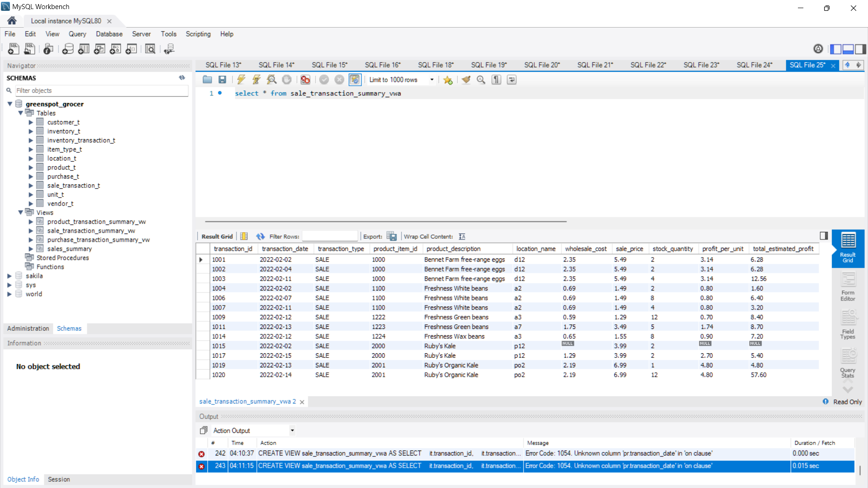The width and height of the screenshot is (868, 488).
Task: Refresh result grid icon
Action: 260,236
